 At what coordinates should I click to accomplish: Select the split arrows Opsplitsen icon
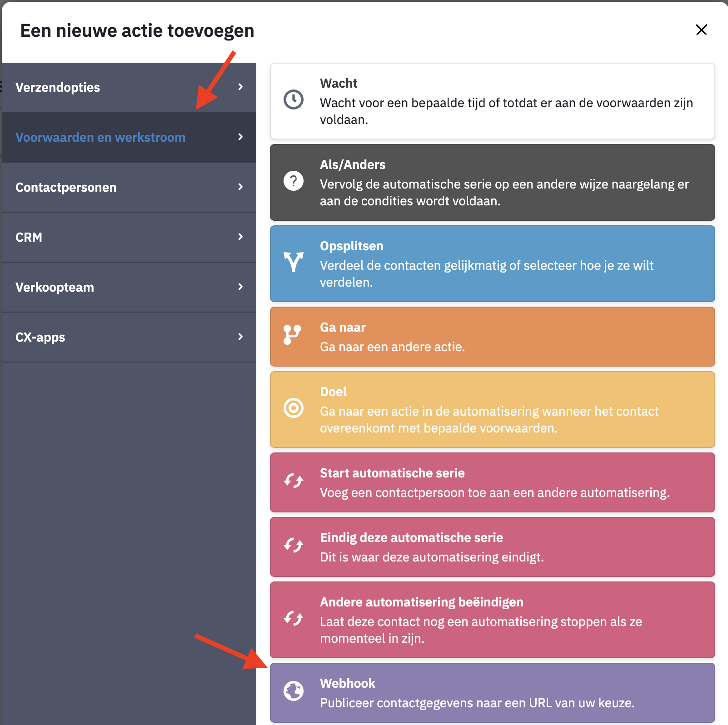(294, 262)
